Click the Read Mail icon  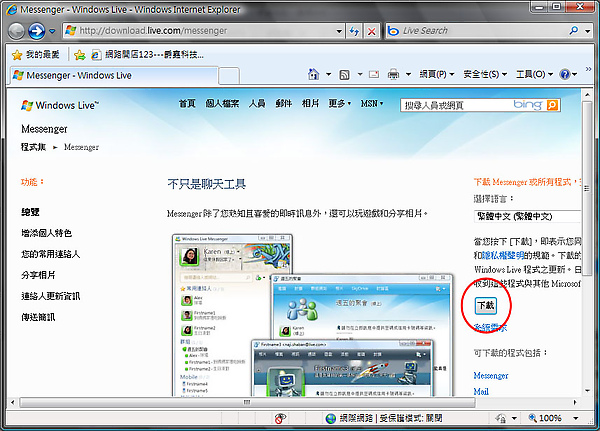point(374,74)
